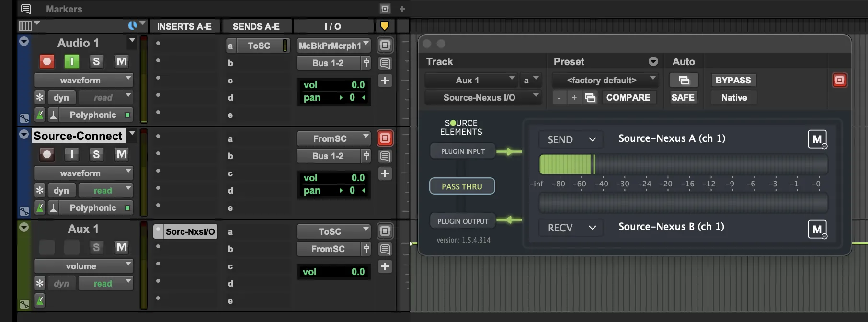868x322 pixels.
Task: Click Aux 1 freeze snowflake icon
Action: (40, 283)
